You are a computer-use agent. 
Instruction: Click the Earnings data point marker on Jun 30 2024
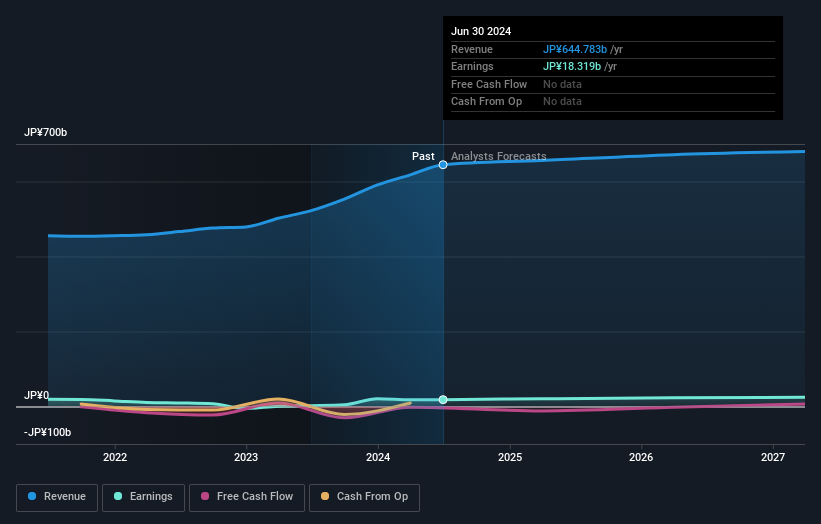click(443, 399)
